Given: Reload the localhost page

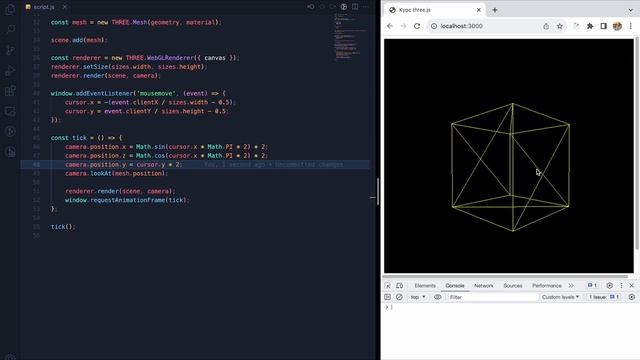Looking at the screenshot, I should pyautogui.click(x=417, y=26).
